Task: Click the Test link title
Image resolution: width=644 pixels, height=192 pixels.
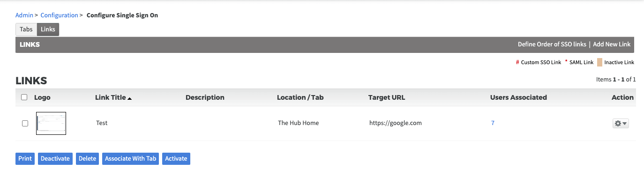Action: coord(102,123)
